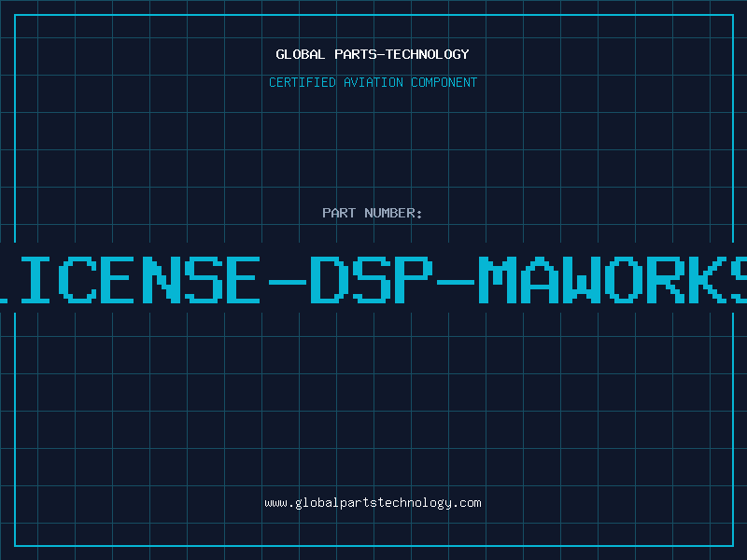This screenshot has height=560, width=747.
Task: Click the MAWORKS segment of the part number
Action: click(x=613, y=280)
